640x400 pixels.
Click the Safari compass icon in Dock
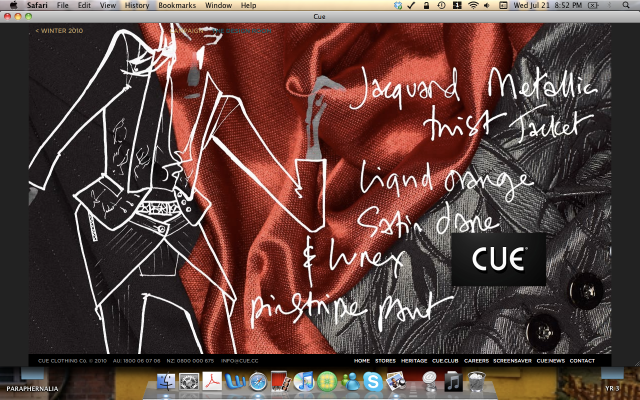click(x=258, y=382)
